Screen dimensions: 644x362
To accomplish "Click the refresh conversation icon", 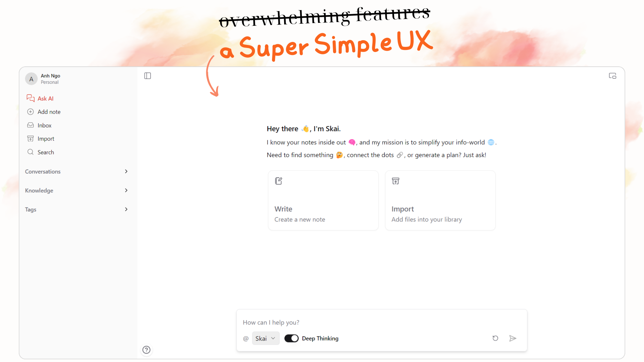I will pyautogui.click(x=495, y=338).
